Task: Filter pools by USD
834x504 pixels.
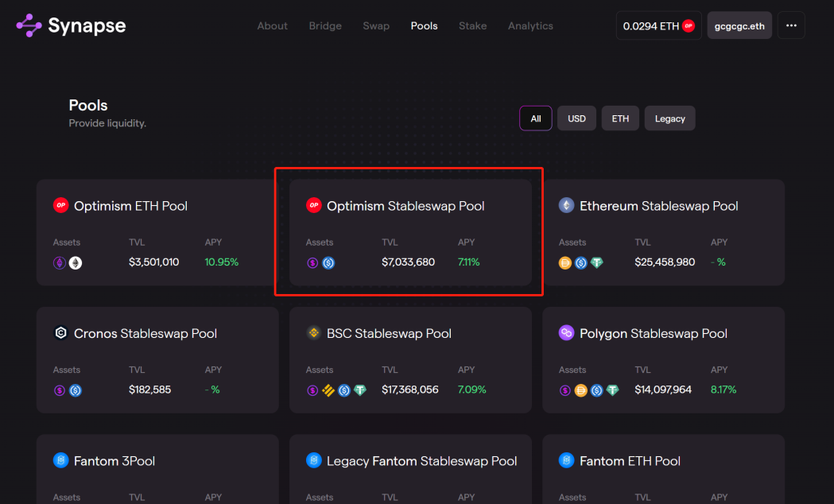Action: pyautogui.click(x=576, y=118)
